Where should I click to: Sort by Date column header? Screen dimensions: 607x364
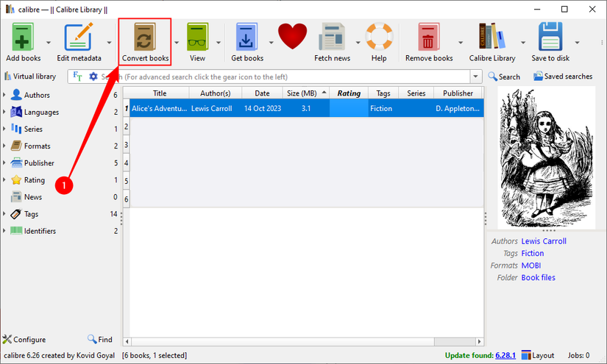coord(262,93)
